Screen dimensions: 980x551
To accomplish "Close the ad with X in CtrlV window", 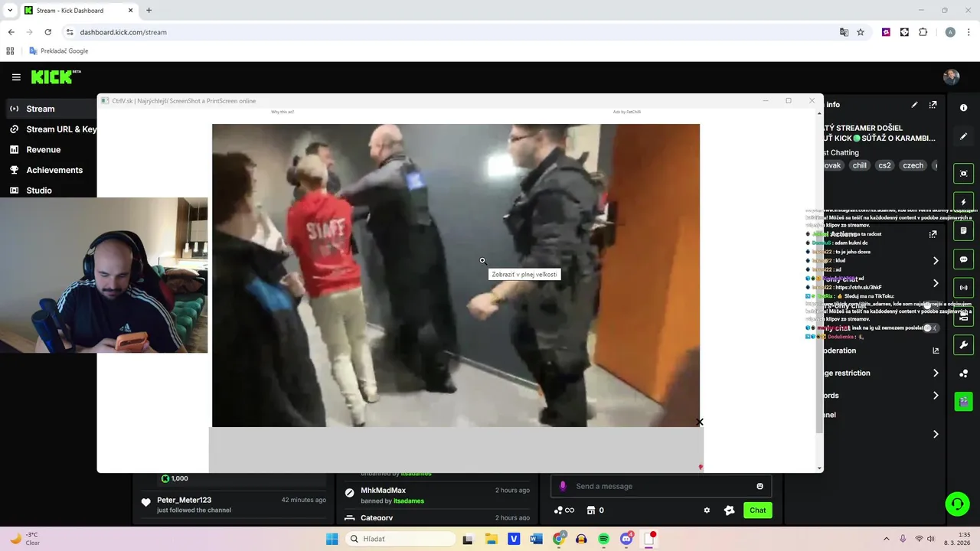I will coord(699,422).
